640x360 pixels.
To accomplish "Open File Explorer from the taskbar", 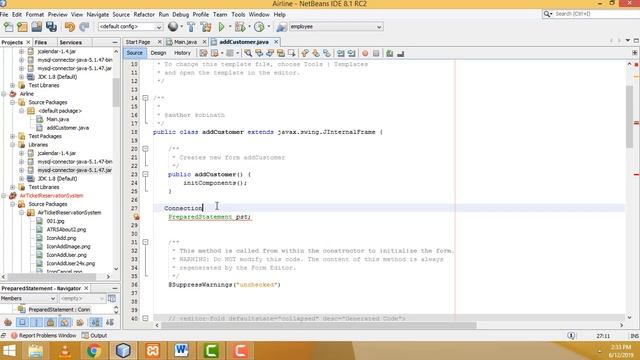I will coord(36,351).
